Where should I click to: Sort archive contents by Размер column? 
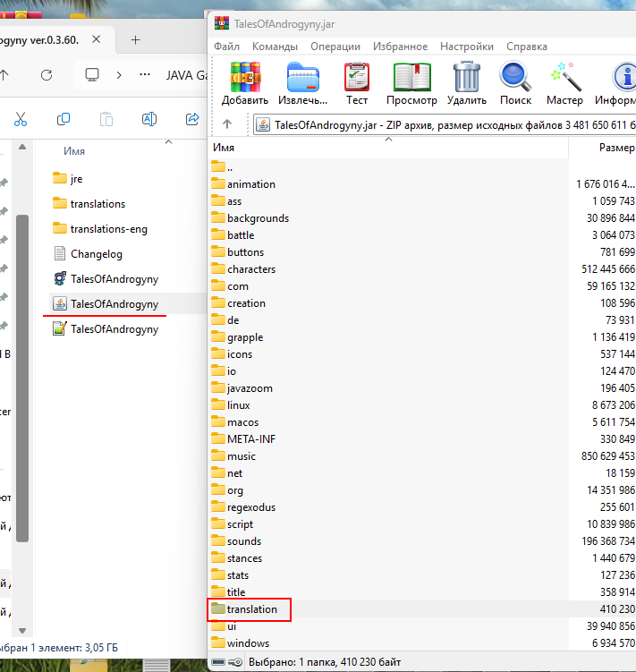616,148
